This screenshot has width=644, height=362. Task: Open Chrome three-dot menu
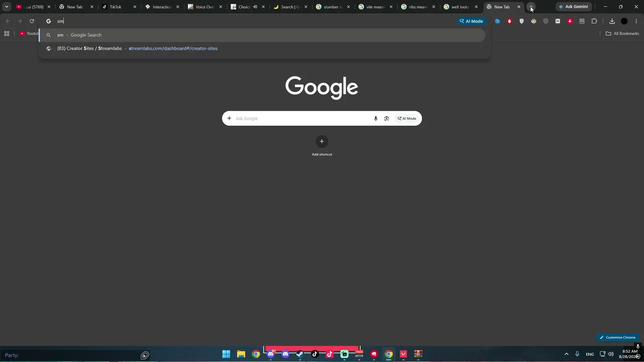(636, 21)
